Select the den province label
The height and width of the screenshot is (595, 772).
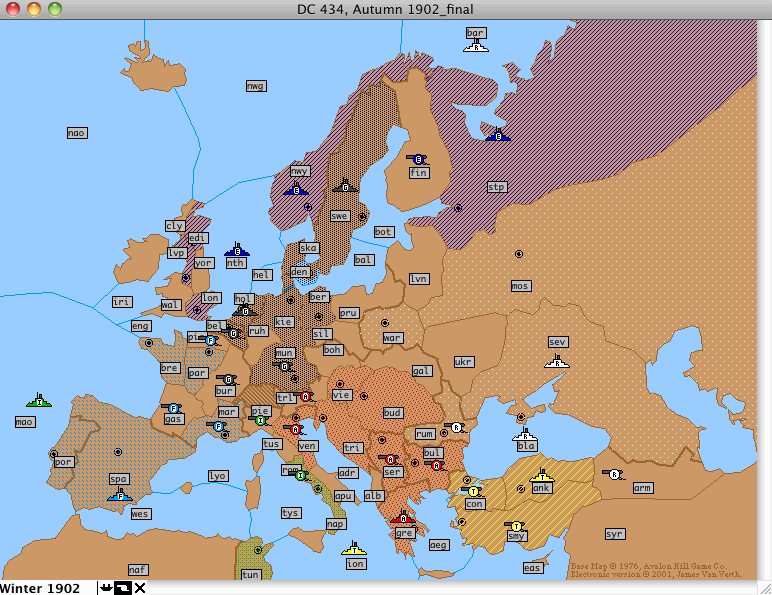tap(299, 272)
